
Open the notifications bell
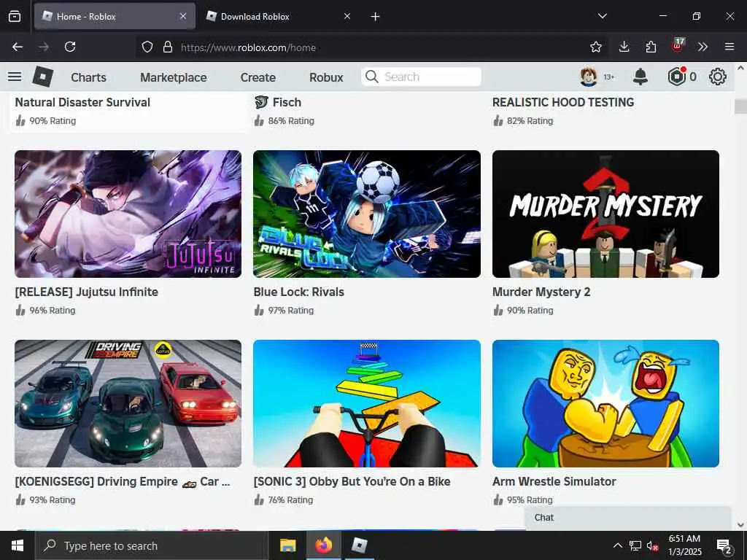[x=640, y=77]
